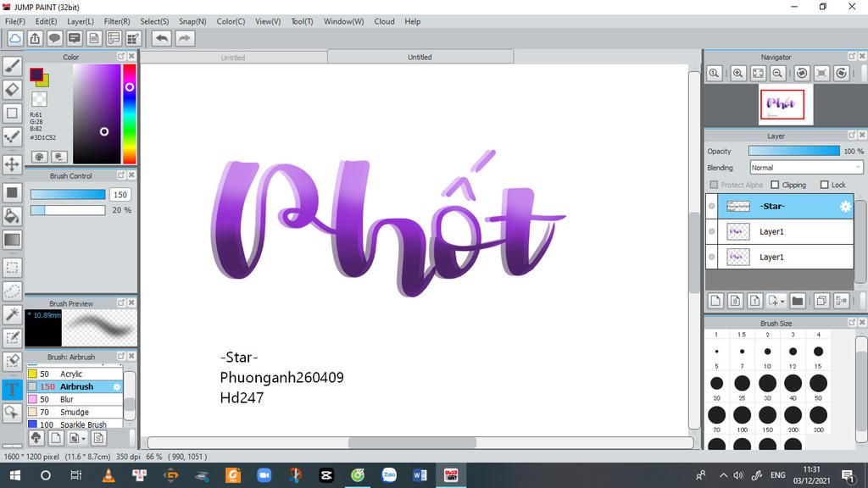The width and height of the screenshot is (868, 488).
Task: Select the Select Eraser tool
Action: click(12, 361)
